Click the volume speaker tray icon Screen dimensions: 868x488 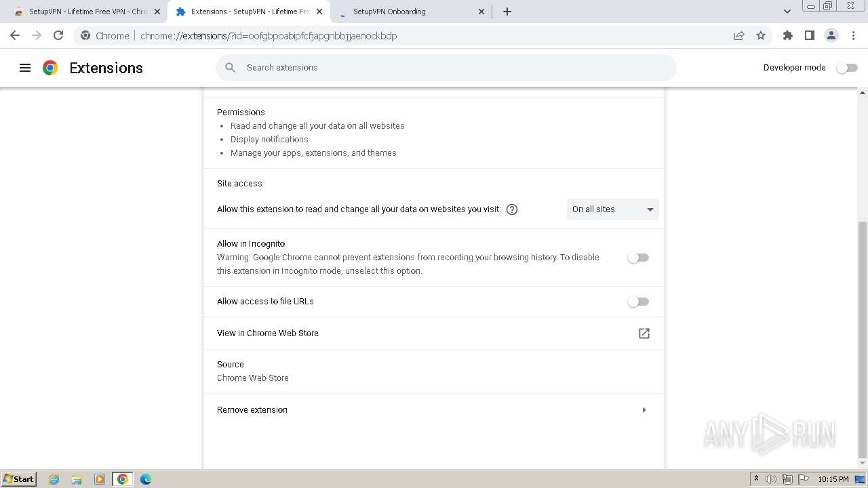tap(771, 479)
